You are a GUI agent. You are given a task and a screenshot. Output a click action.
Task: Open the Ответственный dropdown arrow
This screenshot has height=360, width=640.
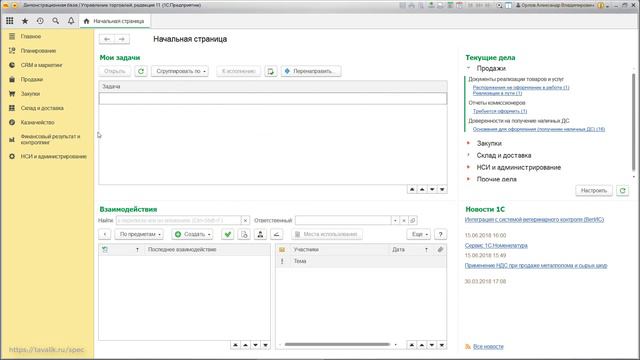[395, 220]
